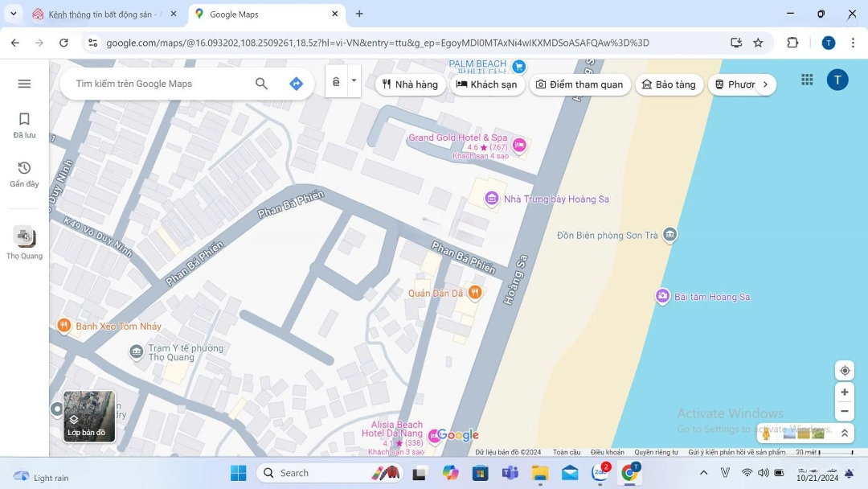Bookmark this page with the star
Image resolution: width=868 pixels, height=489 pixels.
click(x=759, y=43)
